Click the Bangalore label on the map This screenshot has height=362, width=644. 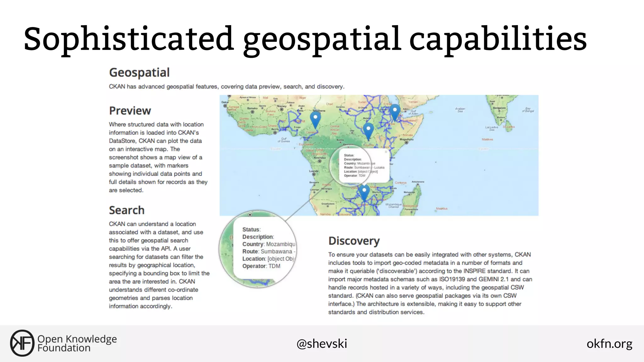(499, 108)
